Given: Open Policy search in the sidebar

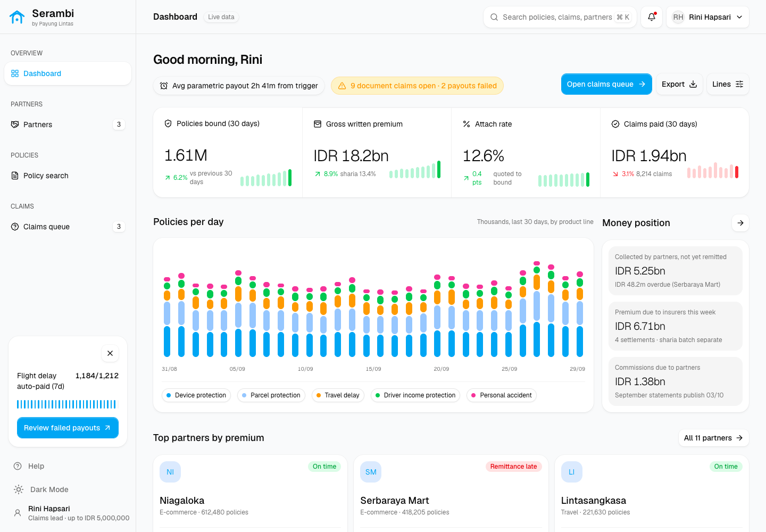Looking at the screenshot, I should 68,176.
